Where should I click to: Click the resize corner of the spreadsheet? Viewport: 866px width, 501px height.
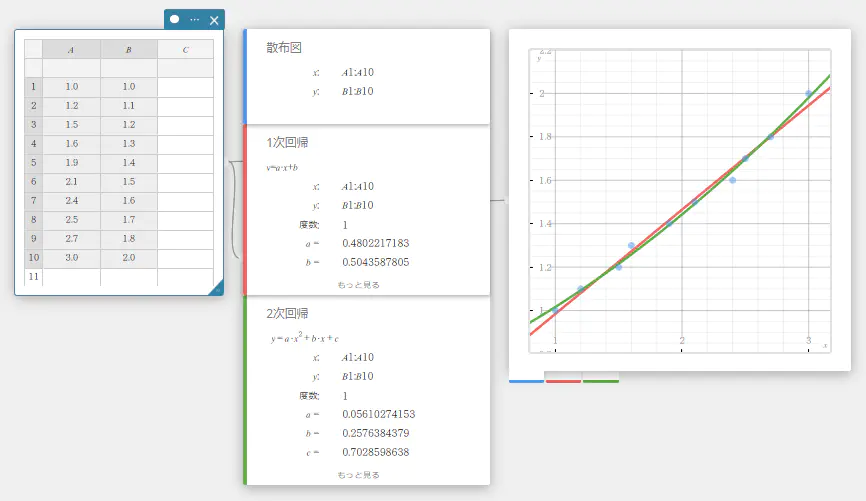pyautogui.click(x=216, y=289)
